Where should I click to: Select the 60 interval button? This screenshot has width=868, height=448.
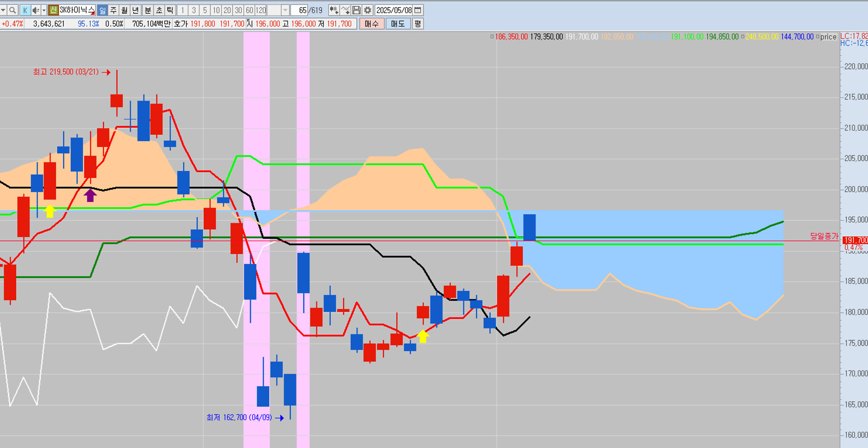coord(249,10)
